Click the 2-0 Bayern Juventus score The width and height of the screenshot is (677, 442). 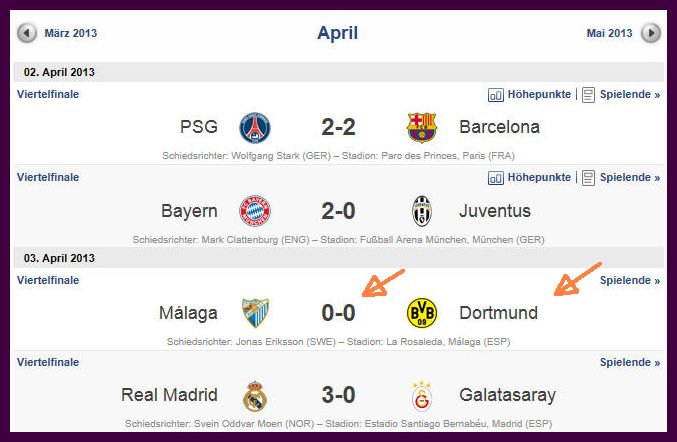coord(338,211)
